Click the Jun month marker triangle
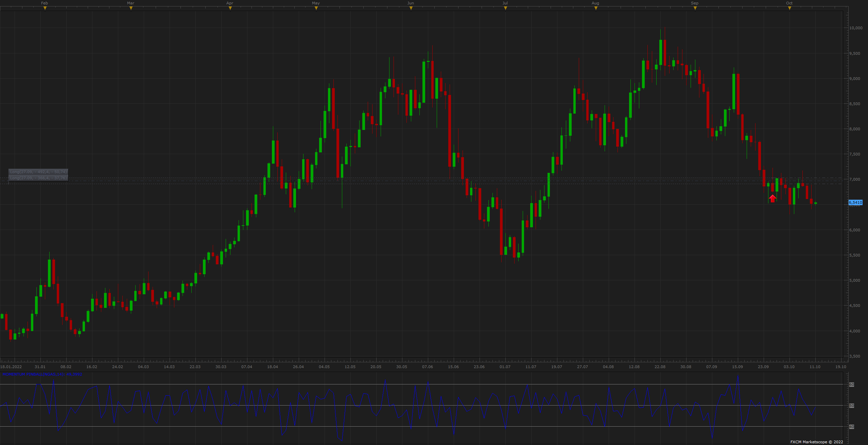This screenshot has width=868, height=445. (411, 8)
